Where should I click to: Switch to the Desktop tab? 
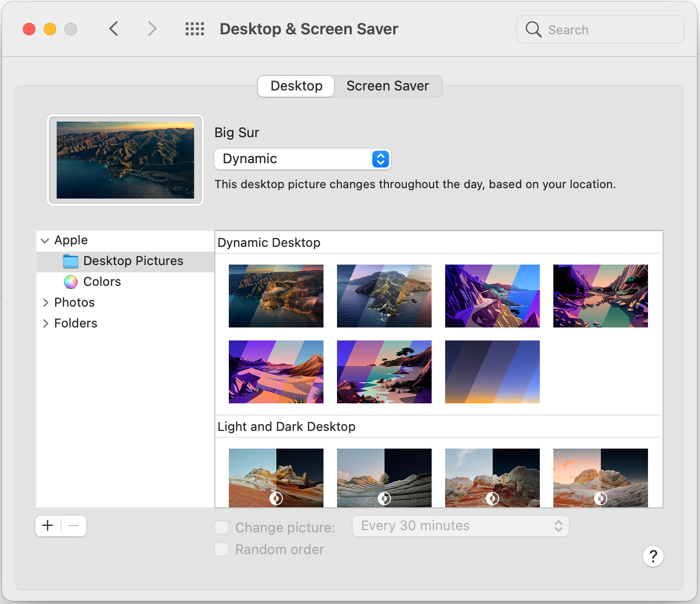click(x=296, y=86)
